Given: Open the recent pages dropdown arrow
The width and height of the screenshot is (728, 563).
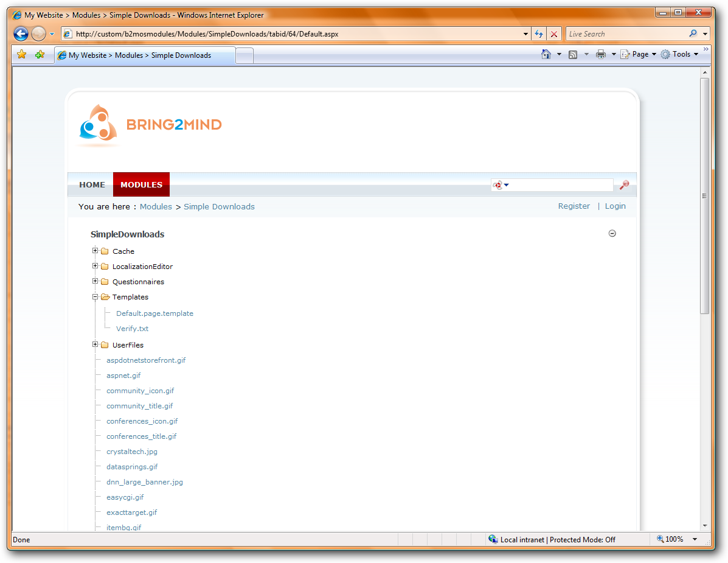Looking at the screenshot, I should pyautogui.click(x=52, y=34).
